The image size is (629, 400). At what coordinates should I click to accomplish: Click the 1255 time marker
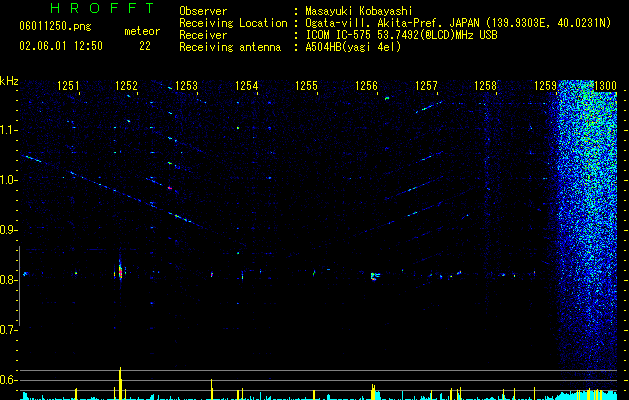306,86
